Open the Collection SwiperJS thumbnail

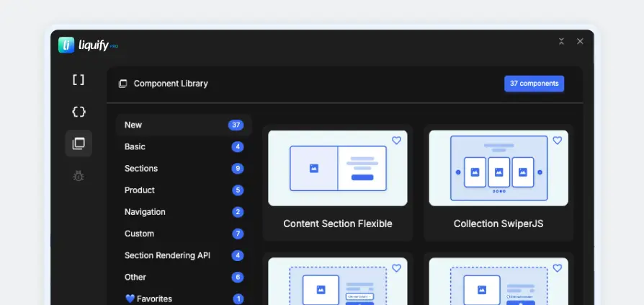498,168
